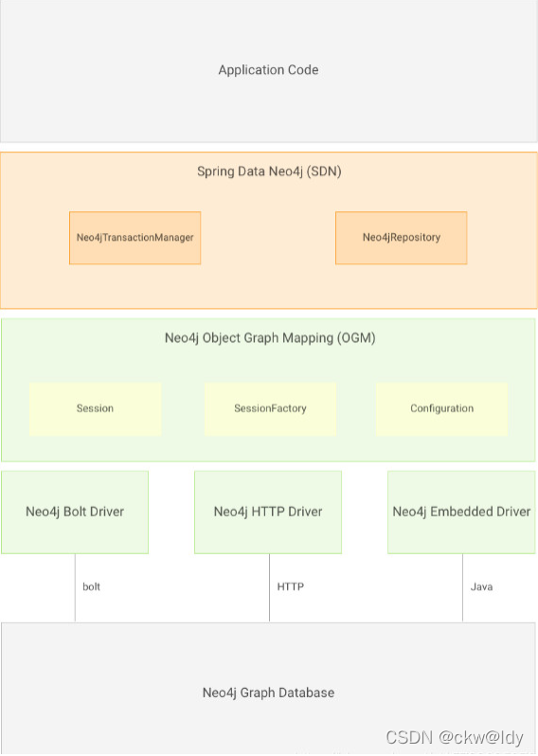Click the Neo4jTransactionManager box
538x756 pixels.
click(135, 238)
